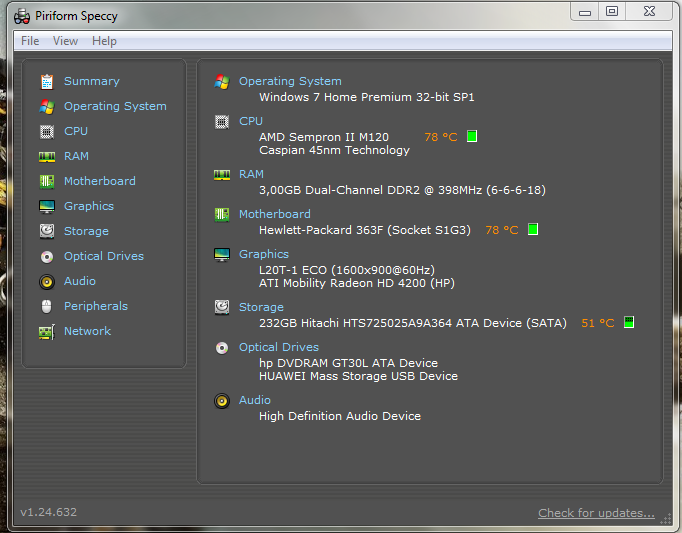Image resolution: width=682 pixels, height=533 pixels.
Task: Open the CPU section in sidebar
Action: tap(76, 131)
